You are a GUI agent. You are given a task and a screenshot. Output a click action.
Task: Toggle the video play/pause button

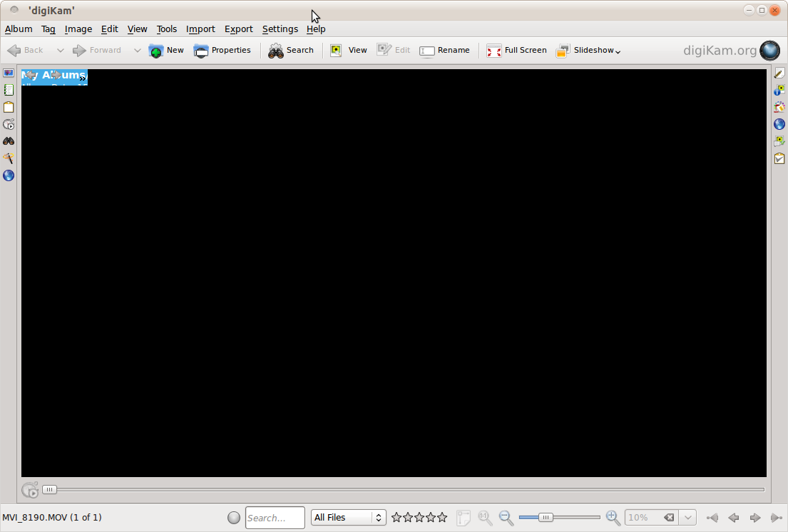tap(30, 490)
